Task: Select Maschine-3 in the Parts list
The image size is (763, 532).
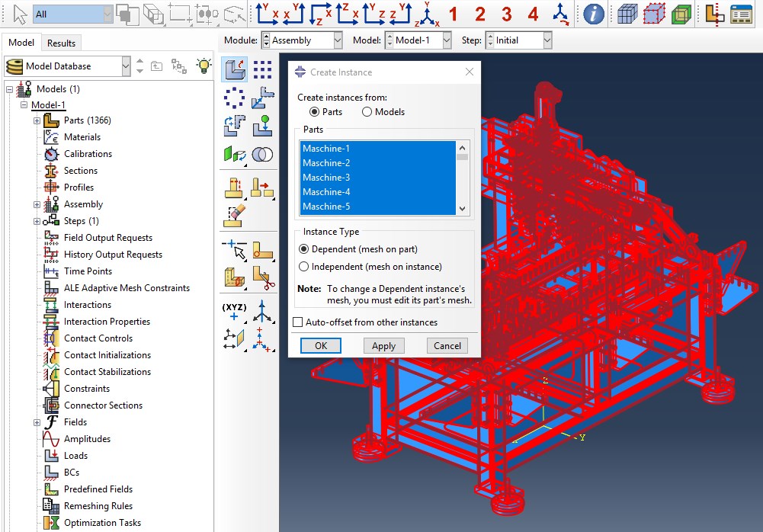Action: (x=377, y=177)
